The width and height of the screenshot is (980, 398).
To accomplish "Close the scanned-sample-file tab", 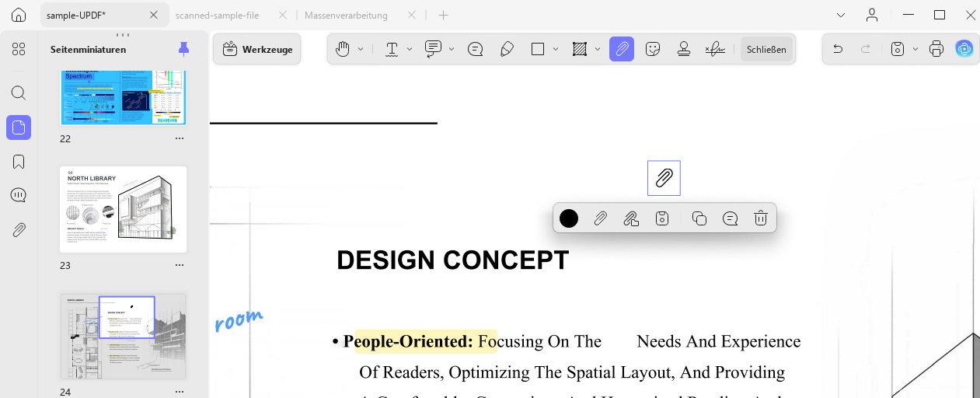I will click(x=282, y=15).
